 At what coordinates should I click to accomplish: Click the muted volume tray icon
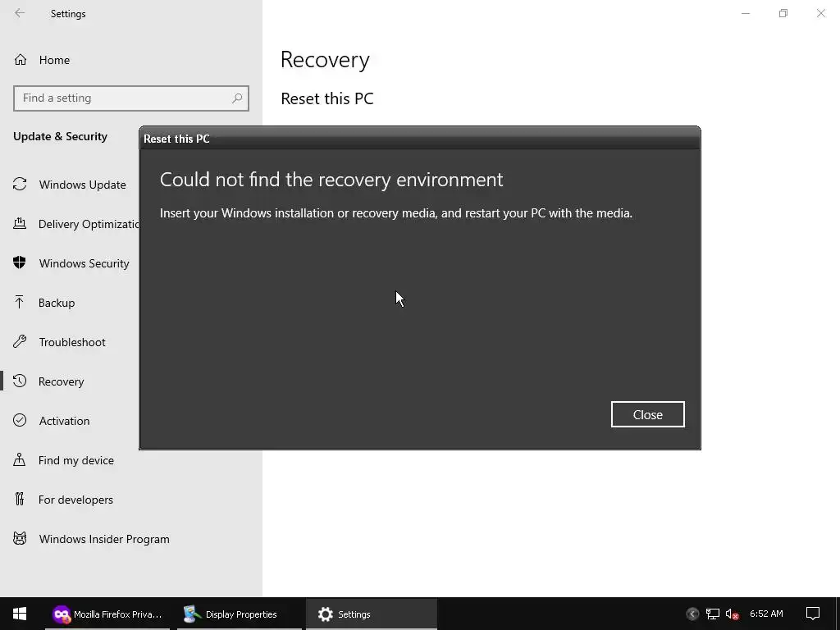(732, 614)
